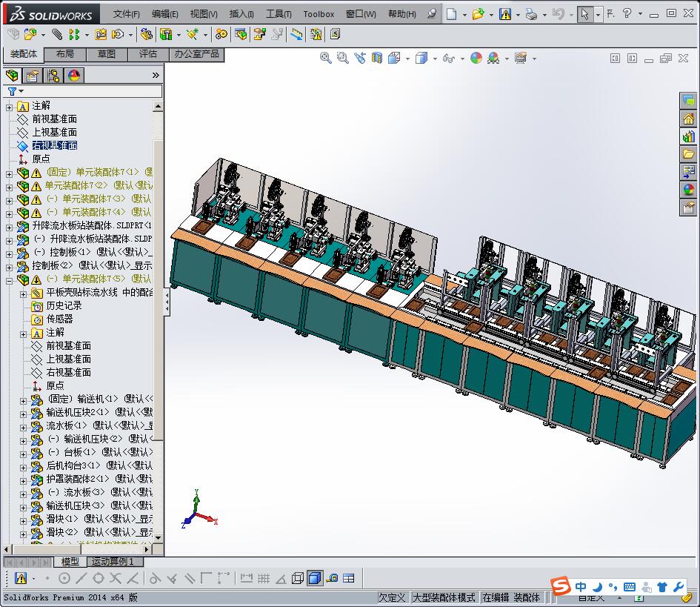Open the Mate tool icon

[56, 34]
